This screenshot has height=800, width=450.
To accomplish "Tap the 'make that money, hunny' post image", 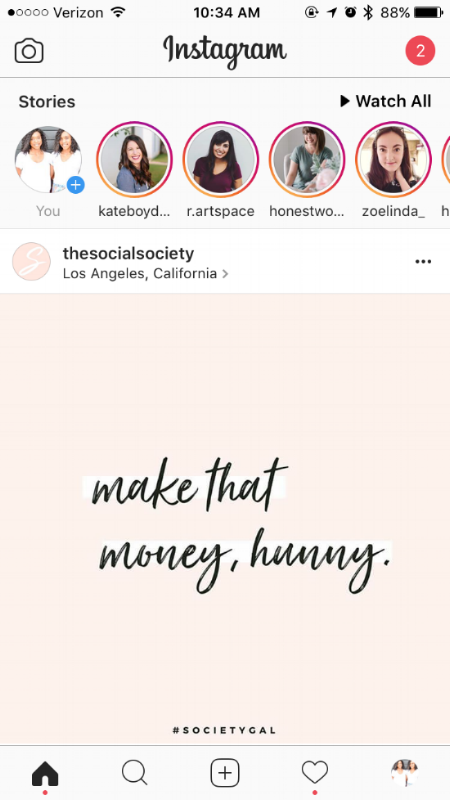I will coord(225,518).
